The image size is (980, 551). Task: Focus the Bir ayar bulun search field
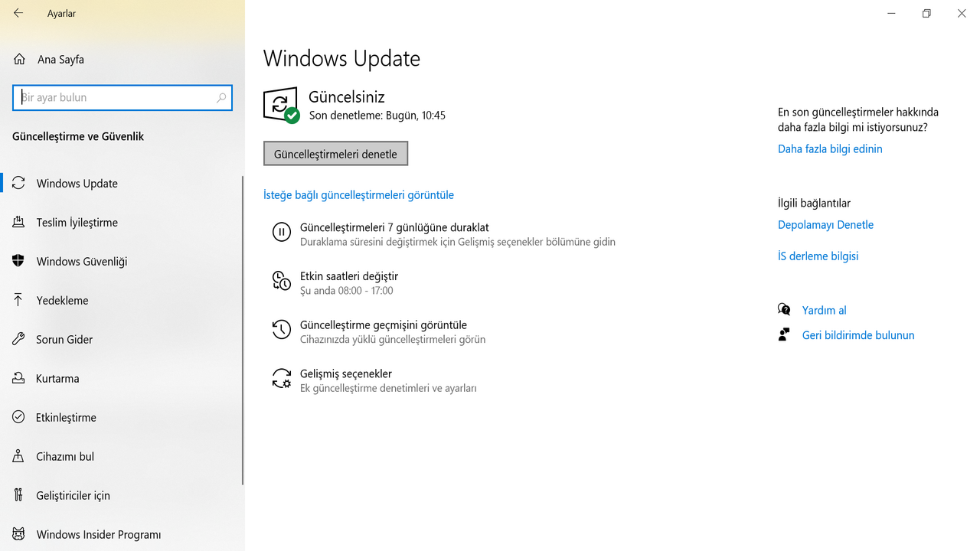(x=122, y=97)
